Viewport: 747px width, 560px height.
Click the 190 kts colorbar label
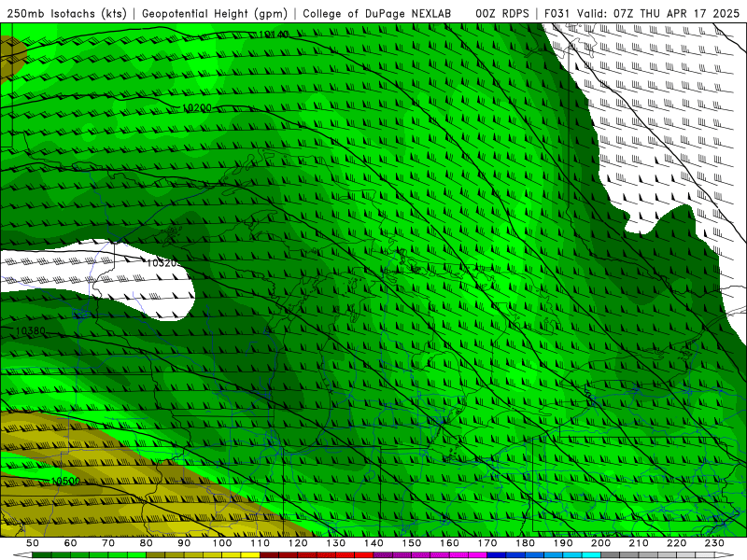(563, 543)
